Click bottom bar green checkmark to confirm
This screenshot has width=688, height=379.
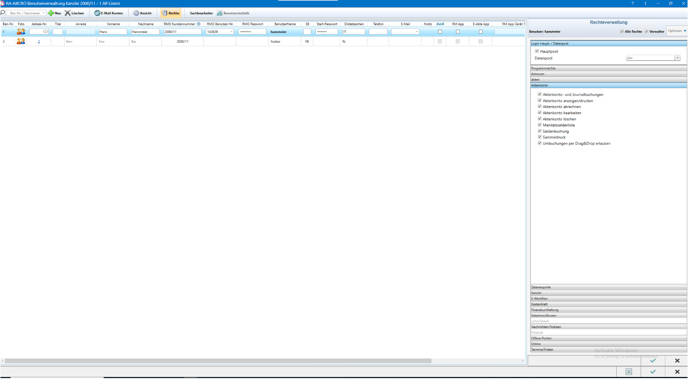653,372
